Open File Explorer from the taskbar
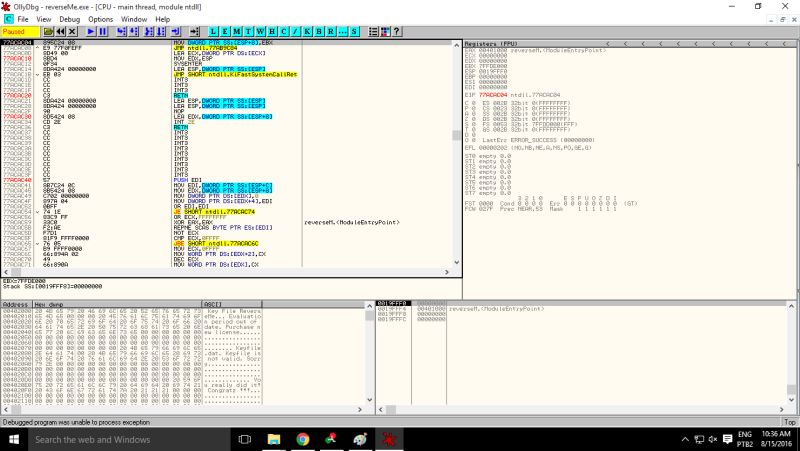This screenshot has width=800, height=451. tap(274, 439)
